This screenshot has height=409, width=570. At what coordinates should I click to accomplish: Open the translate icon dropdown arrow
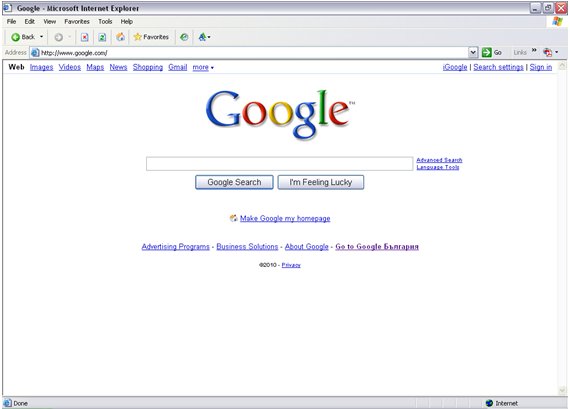click(x=209, y=37)
